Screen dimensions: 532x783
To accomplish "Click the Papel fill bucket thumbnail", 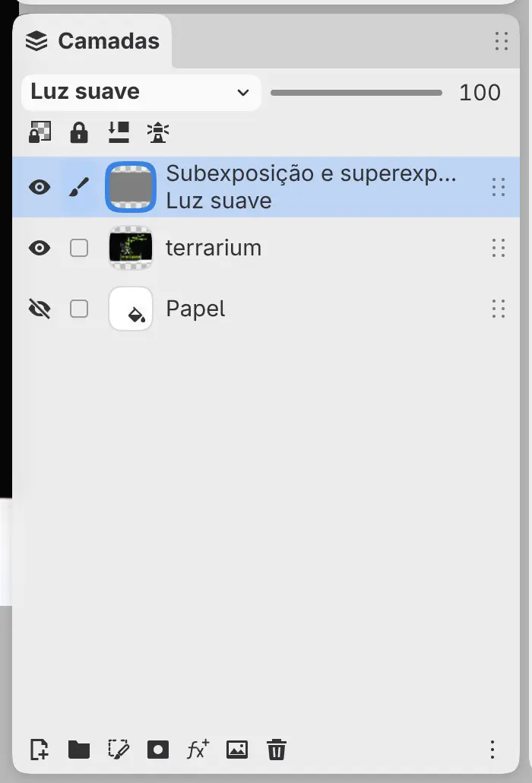I will [131, 309].
